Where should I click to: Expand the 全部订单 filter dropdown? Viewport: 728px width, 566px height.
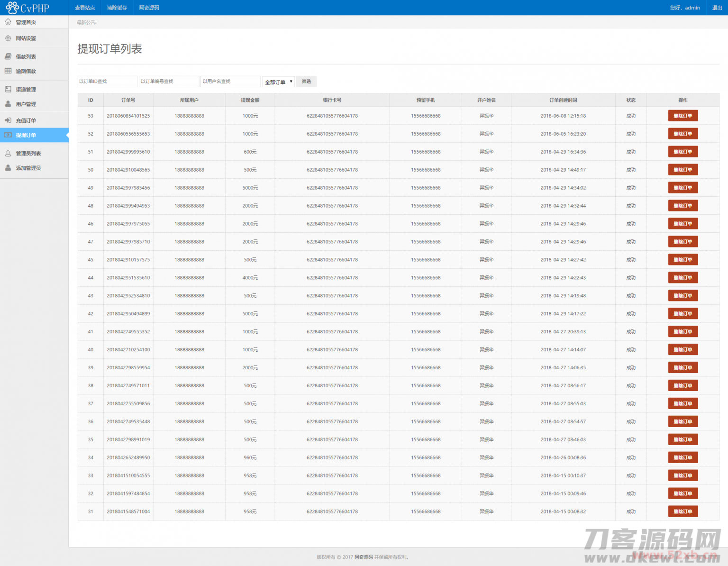[279, 82]
